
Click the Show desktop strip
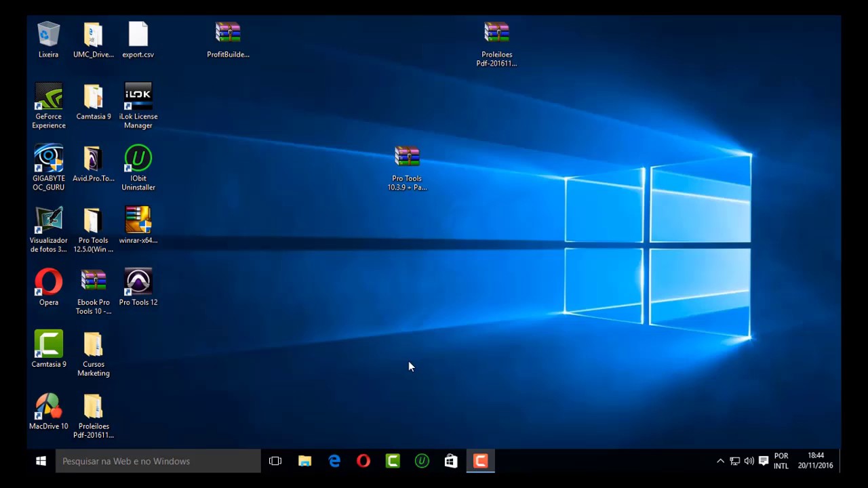pos(840,461)
